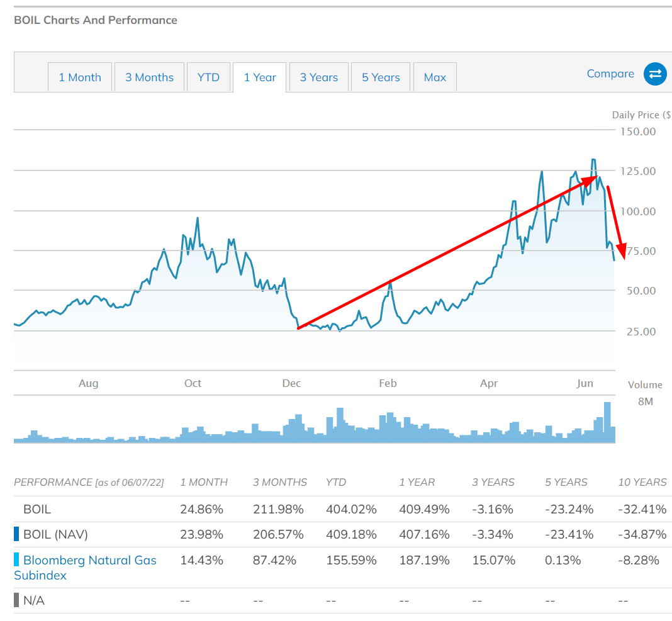Click the 10 YEARS column header
This screenshot has width=672, height=621.
[642, 482]
